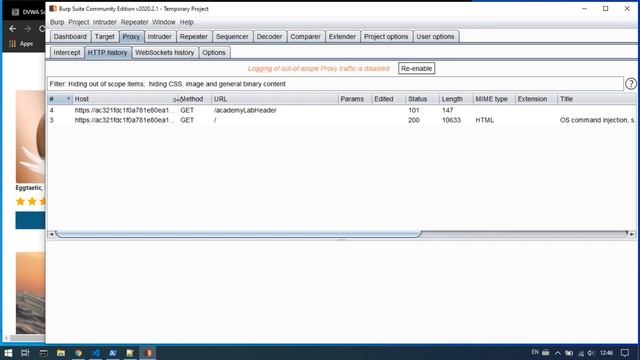The image size is (640, 360).
Task: Click the filter bar to edit filters
Action: click(335, 84)
